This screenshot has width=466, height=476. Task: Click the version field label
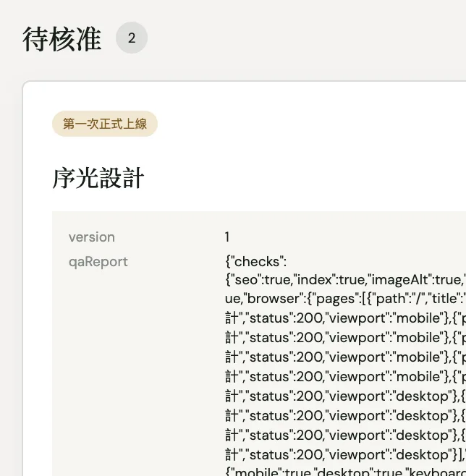click(92, 237)
